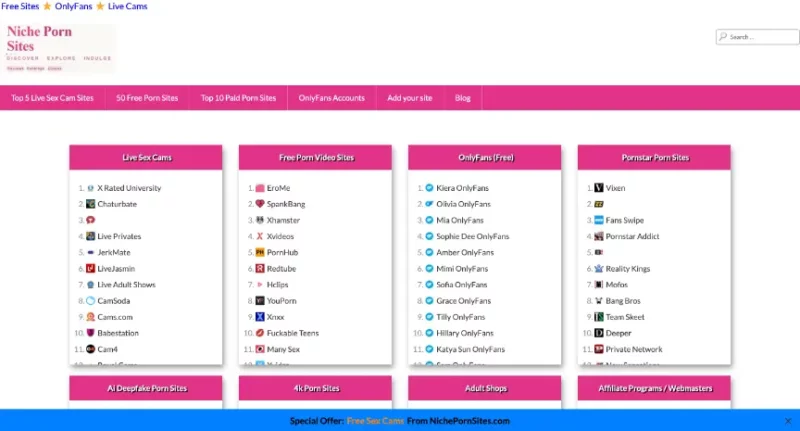Click the LiveJasmin favicon icon

pyautogui.click(x=90, y=268)
